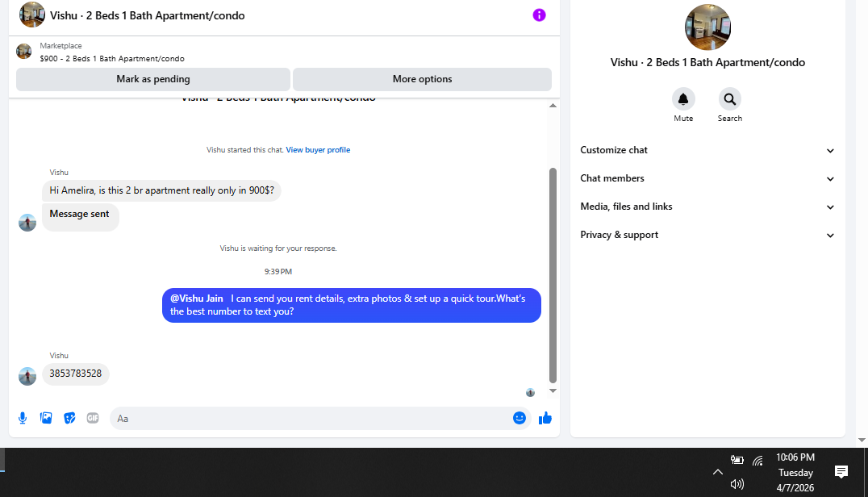Choose a sticker icon

(69, 418)
